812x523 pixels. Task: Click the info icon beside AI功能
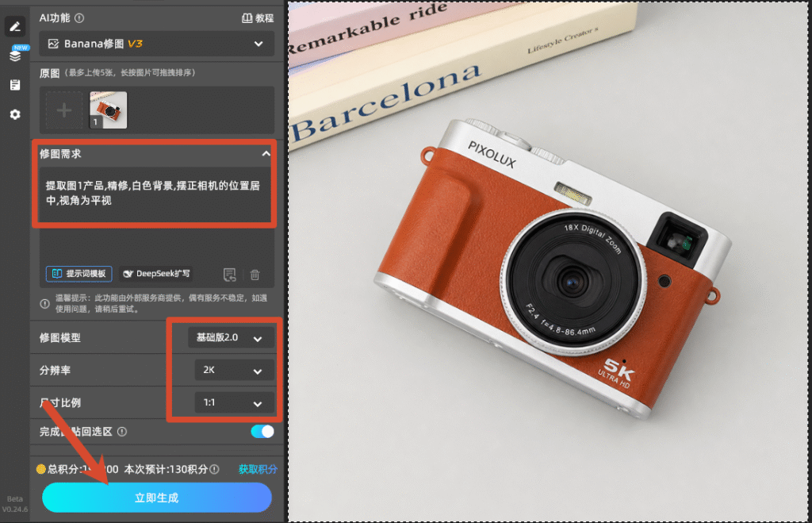pos(79,18)
